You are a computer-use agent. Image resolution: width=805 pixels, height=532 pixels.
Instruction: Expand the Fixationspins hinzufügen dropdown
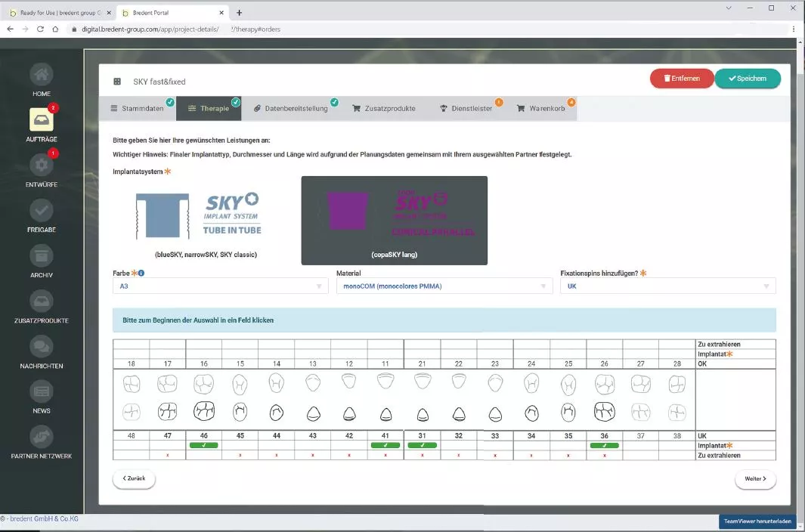[667, 286]
